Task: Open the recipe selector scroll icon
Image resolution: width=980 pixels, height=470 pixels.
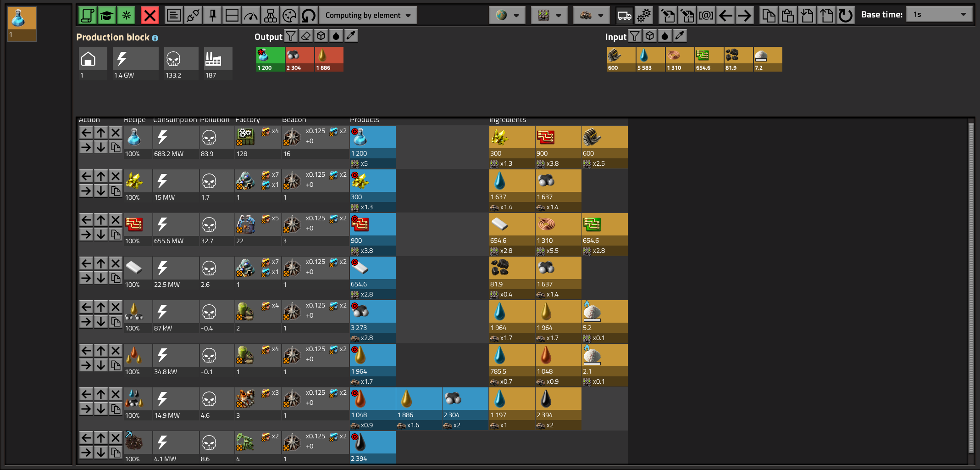Action: click(87, 15)
